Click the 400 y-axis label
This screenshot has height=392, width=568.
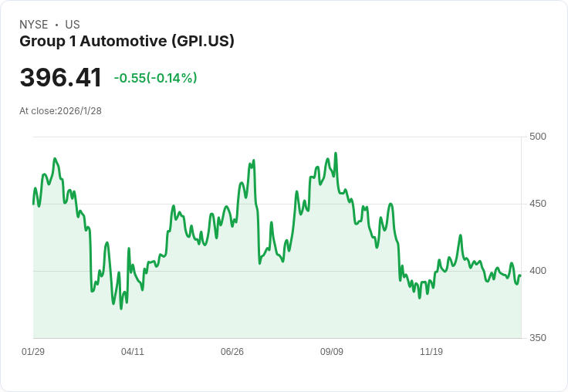(x=538, y=271)
